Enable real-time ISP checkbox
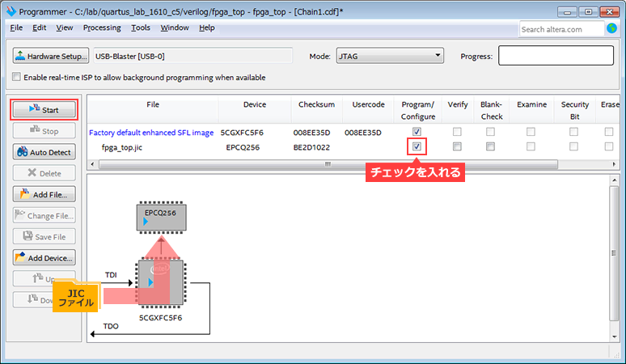 click(17, 78)
